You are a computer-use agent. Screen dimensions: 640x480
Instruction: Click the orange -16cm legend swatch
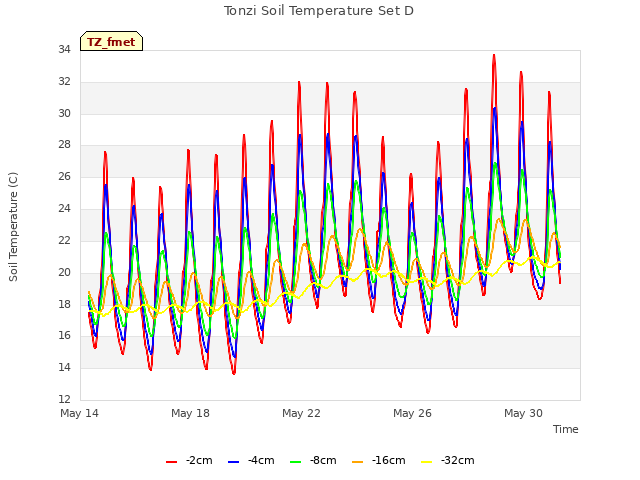[357, 462]
